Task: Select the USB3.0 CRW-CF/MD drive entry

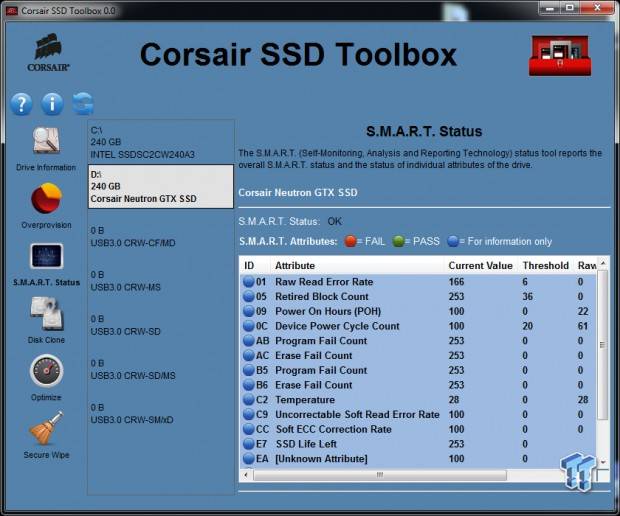Action: click(161, 236)
